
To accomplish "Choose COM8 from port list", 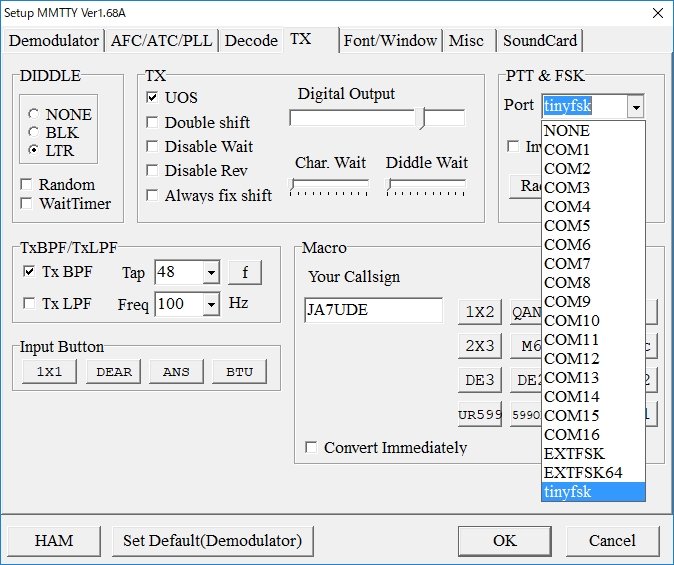I will point(593,282).
